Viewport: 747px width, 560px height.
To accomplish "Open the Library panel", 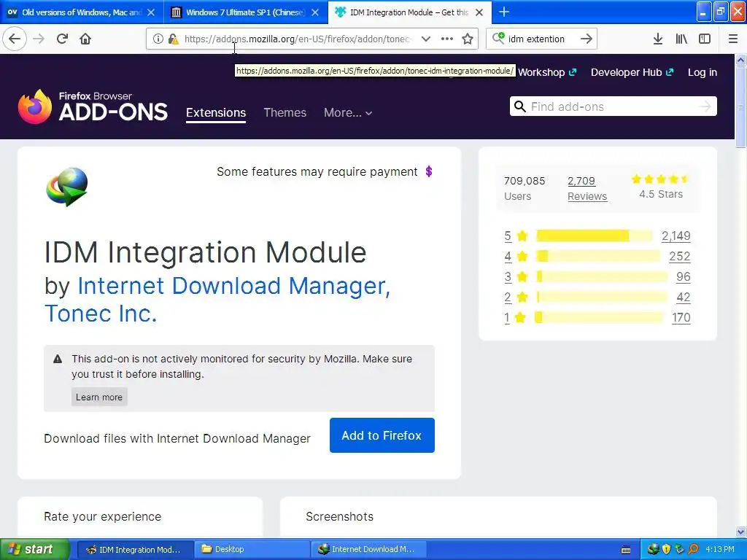I will 681,39.
